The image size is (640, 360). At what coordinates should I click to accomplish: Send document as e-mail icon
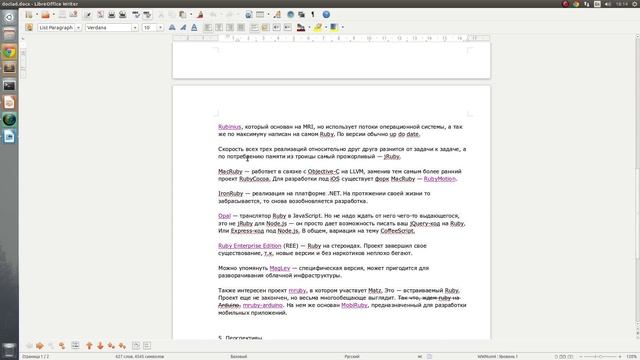tap(73, 15)
